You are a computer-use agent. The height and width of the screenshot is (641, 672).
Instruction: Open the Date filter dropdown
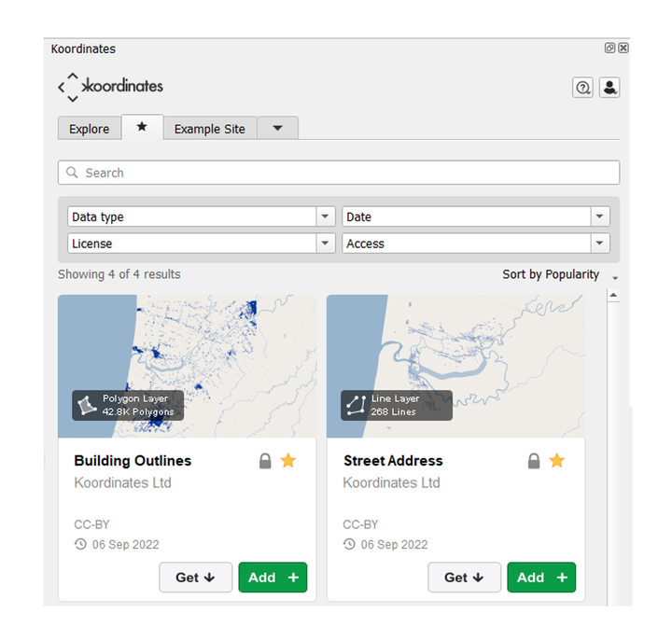coord(476,216)
